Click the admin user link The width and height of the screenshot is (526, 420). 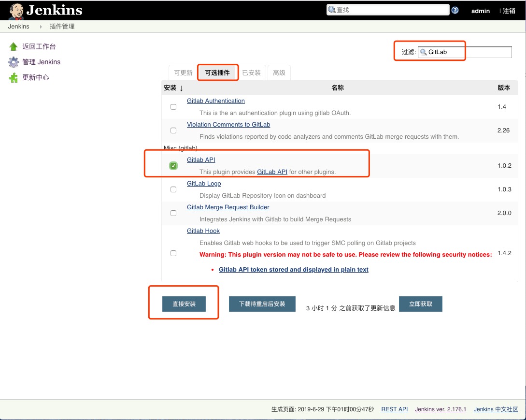(x=481, y=11)
